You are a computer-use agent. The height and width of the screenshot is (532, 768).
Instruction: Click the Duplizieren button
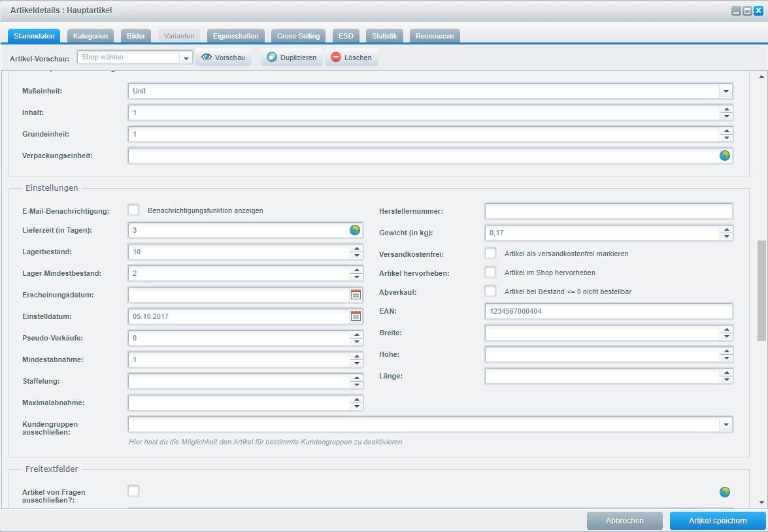tap(292, 58)
